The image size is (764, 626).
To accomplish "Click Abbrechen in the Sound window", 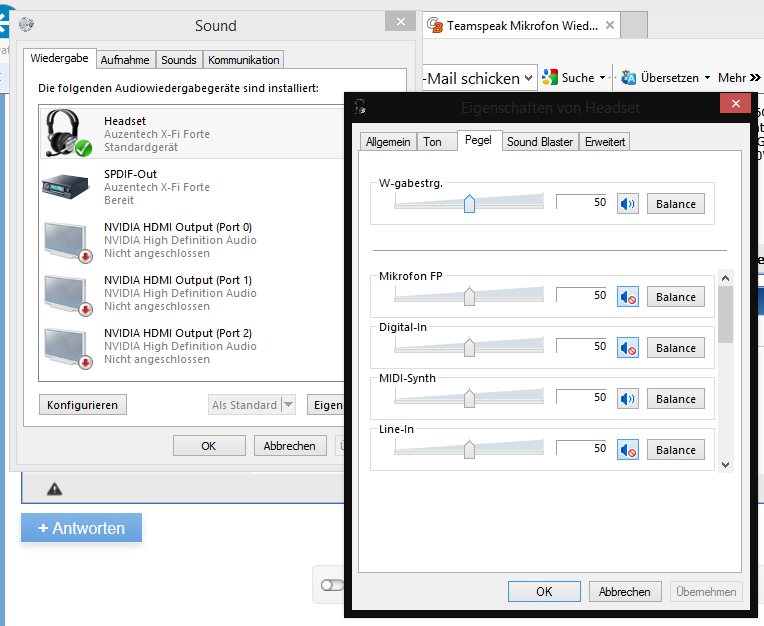I will 289,446.
